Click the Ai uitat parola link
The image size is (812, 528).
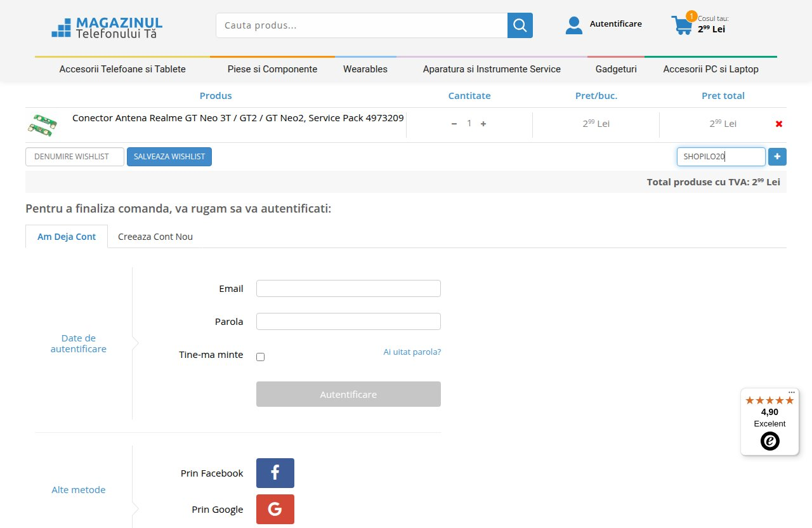tap(412, 352)
